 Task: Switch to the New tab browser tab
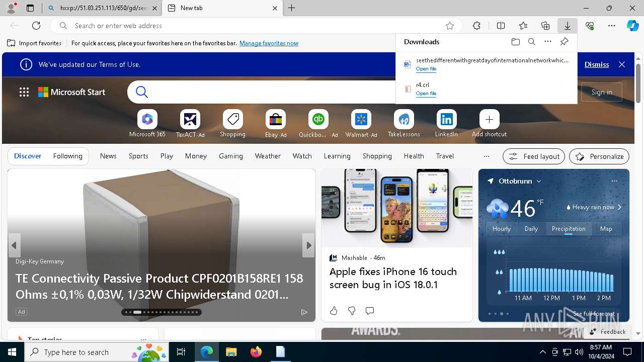[x=221, y=8]
